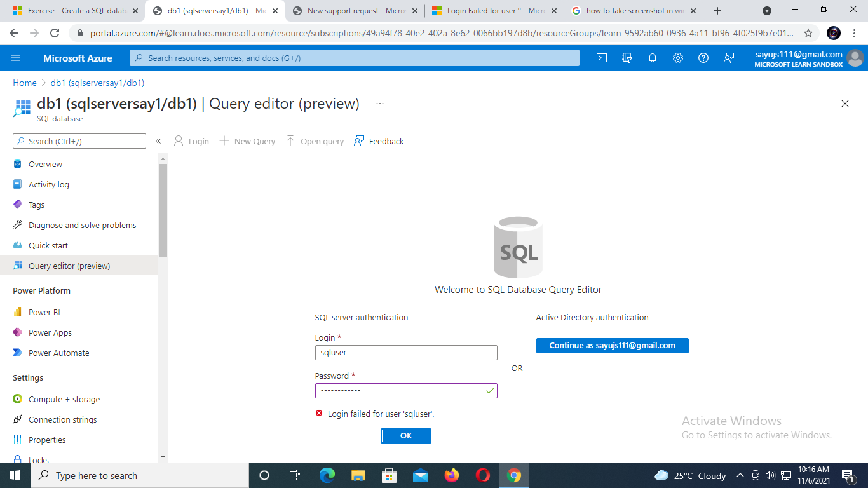
Task: Switch to the New support request tab
Action: (356, 11)
